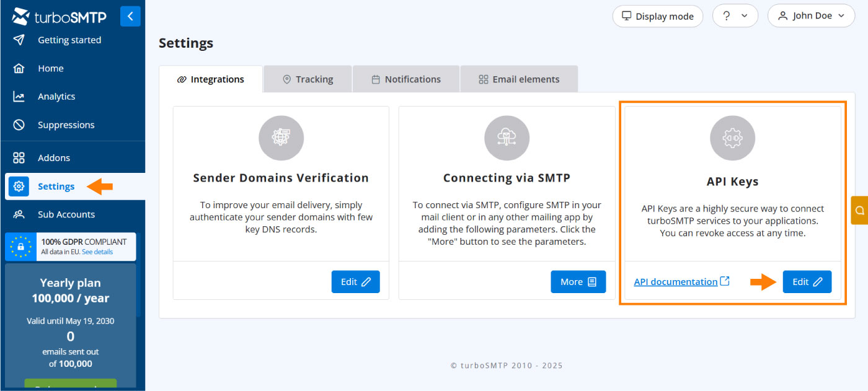The width and height of the screenshot is (868, 391).
Task: Click the monitor icon in Display mode
Action: (x=627, y=16)
